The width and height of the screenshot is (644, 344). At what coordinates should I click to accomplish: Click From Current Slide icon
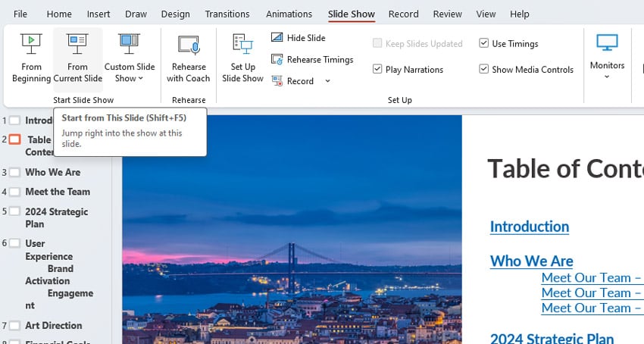tap(77, 44)
